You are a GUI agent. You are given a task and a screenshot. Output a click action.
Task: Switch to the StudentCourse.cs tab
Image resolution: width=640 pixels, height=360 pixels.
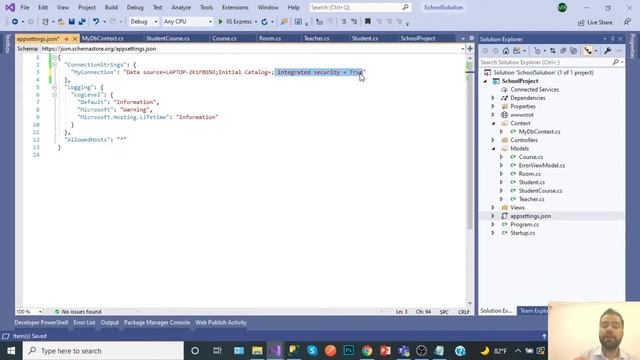pos(168,38)
